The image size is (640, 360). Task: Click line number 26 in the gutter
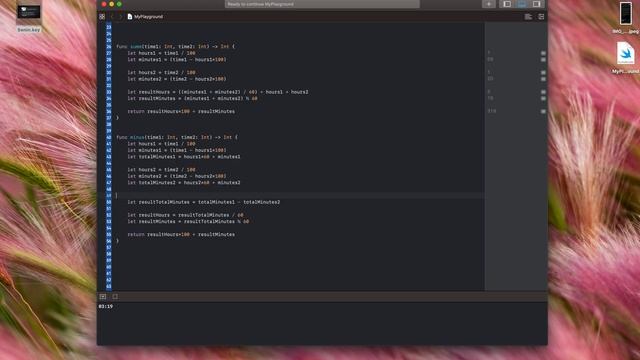click(x=109, y=47)
